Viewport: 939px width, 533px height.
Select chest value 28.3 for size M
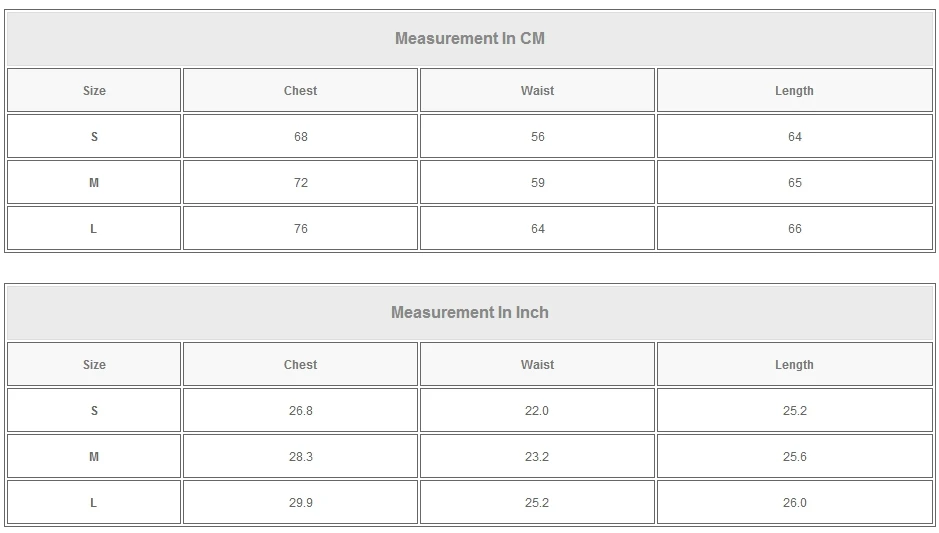(x=300, y=457)
